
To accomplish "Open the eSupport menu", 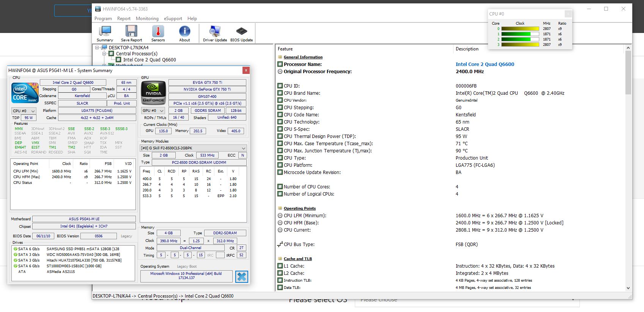I will point(173,19).
